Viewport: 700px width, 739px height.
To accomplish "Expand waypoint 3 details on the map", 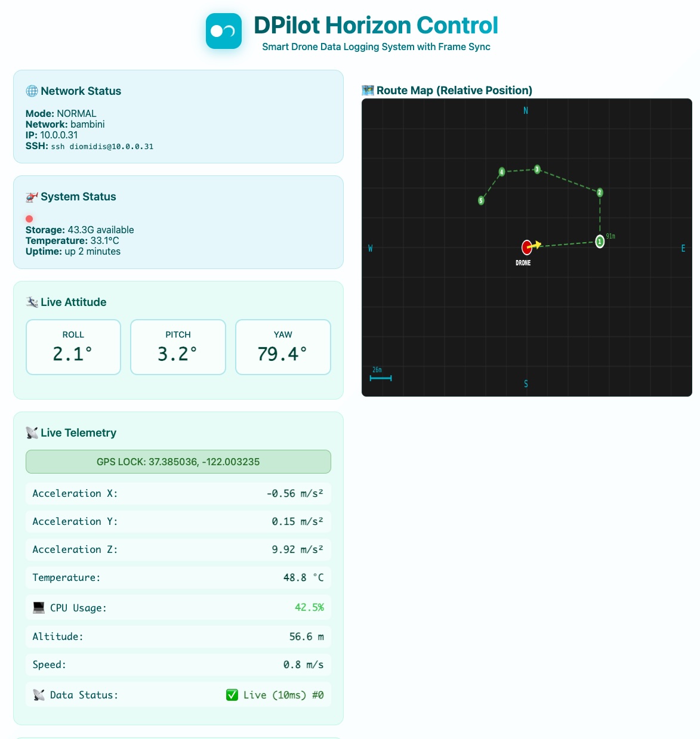I will tap(537, 170).
